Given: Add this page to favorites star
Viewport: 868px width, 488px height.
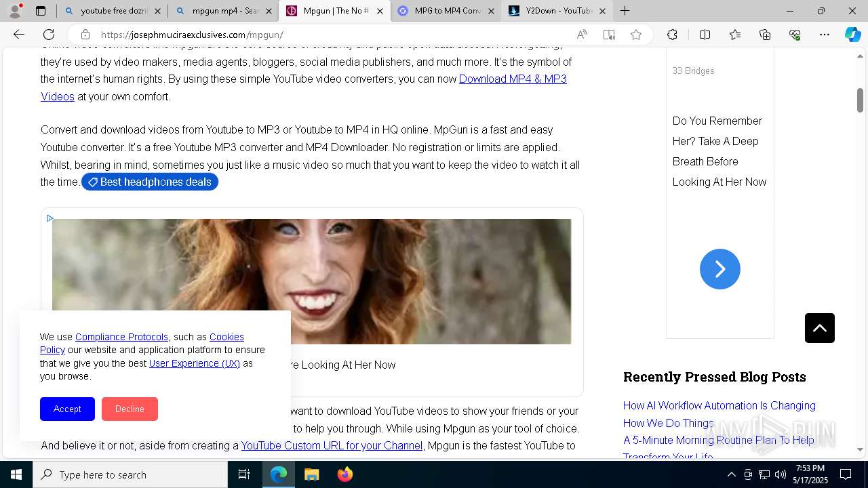Looking at the screenshot, I should [636, 35].
